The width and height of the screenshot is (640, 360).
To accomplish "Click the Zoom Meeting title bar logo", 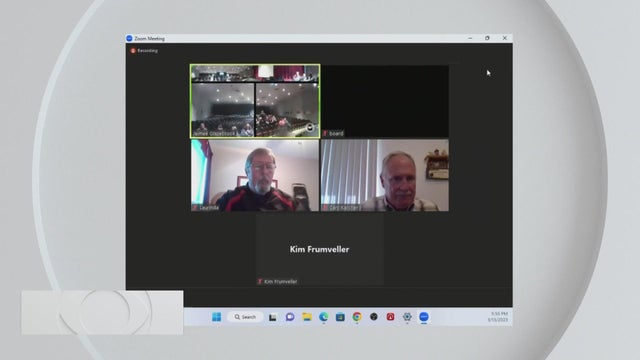I will (129, 38).
